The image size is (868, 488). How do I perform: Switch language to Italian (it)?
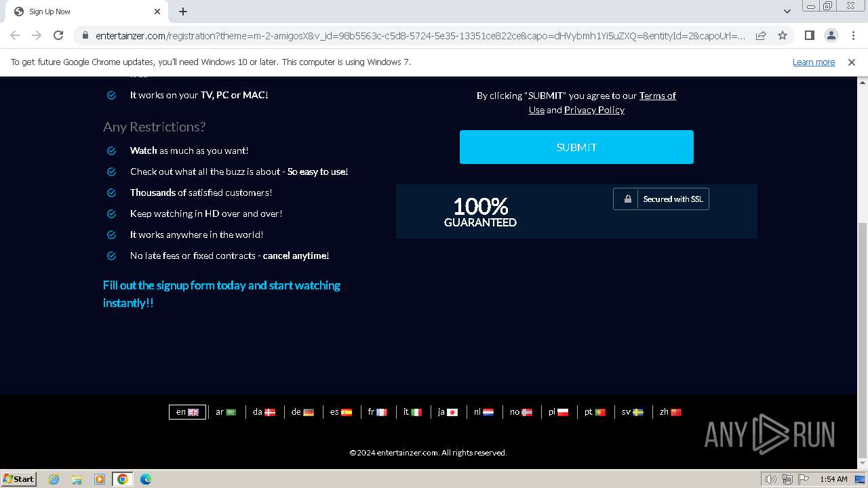click(x=412, y=412)
